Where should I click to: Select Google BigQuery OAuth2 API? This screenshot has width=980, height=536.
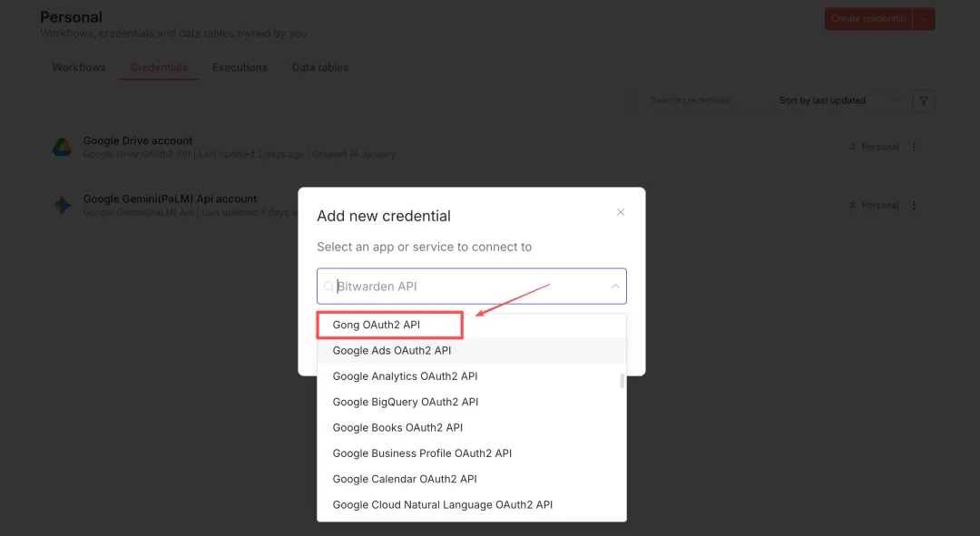406,402
